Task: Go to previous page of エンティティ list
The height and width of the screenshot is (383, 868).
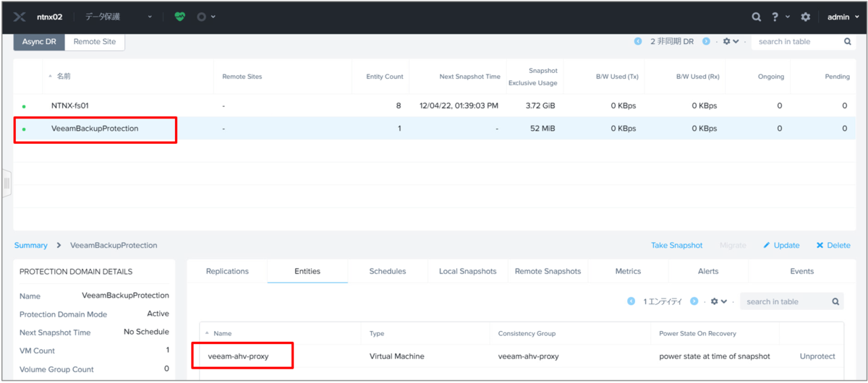Action: [631, 301]
